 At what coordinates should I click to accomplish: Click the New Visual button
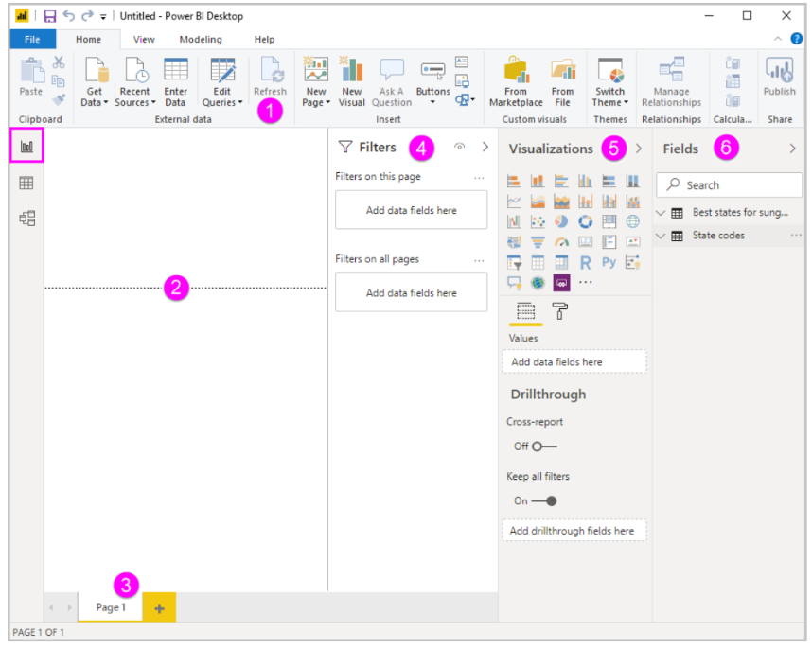[352, 81]
